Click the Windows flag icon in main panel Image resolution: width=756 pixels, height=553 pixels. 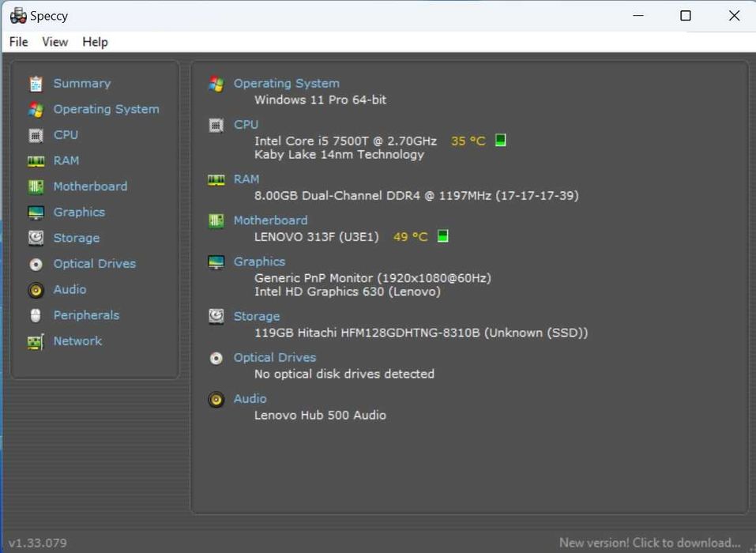(216, 84)
